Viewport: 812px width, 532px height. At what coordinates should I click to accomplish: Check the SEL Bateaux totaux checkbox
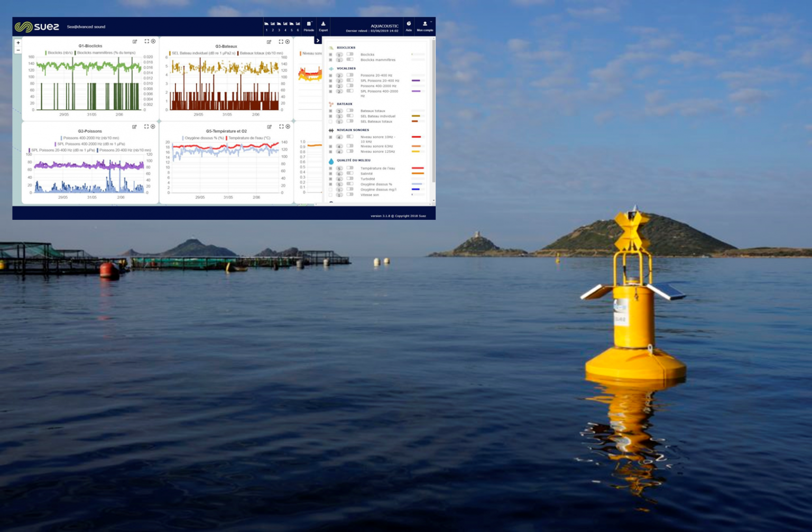[331, 122]
